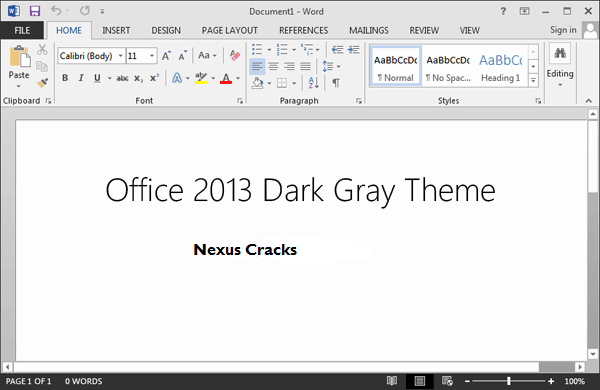Viewport: 600px width, 390px height.
Task: Start a bulleted list
Action: tap(257, 49)
